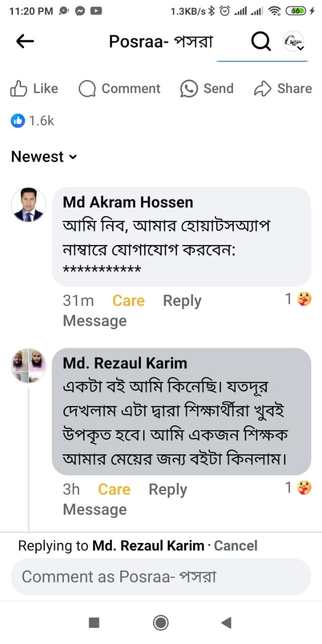The height and width of the screenshot is (644, 322).
Task: Tap the Comment bubble icon
Action: 87,89
